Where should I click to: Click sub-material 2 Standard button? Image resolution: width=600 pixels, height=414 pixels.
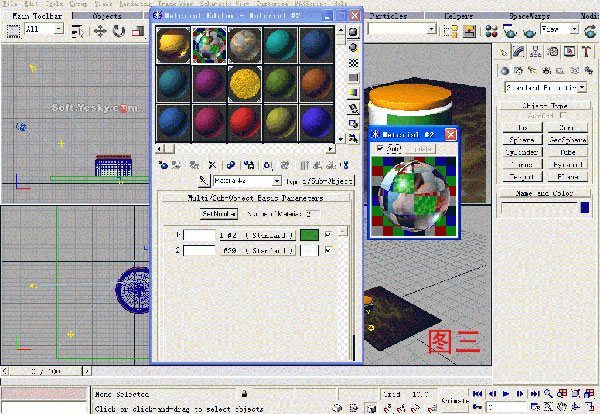tap(257, 251)
